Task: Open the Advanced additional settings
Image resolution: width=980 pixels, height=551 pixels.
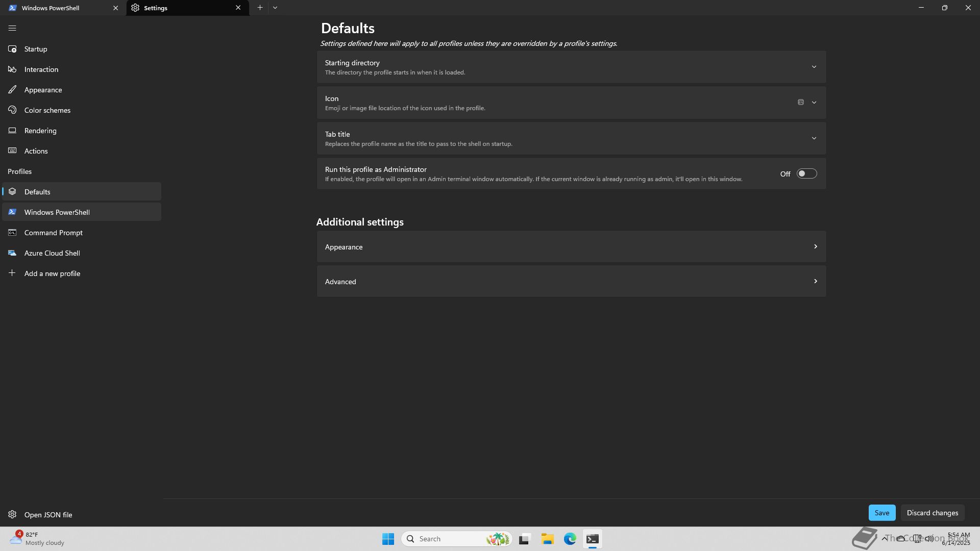Action: point(571,282)
